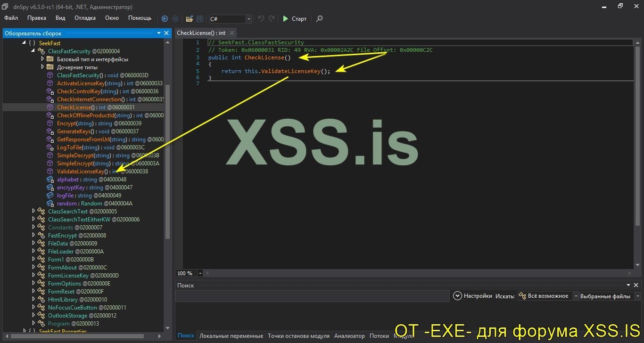Collapse the ClassFastSecurity class node
Image resolution: width=644 pixels, height=343 pixels.
tap(33, 51)
